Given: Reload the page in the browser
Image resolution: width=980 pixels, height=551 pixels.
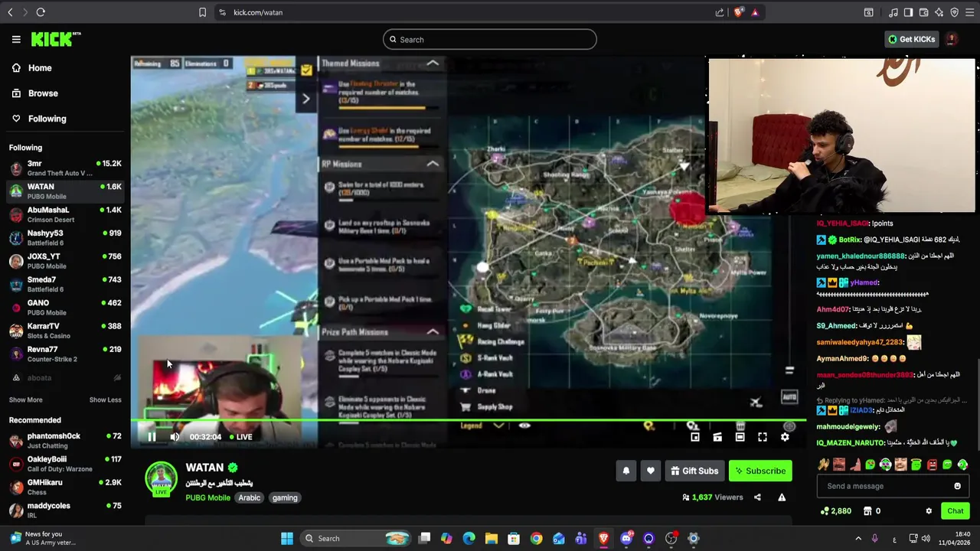Looking at the screenshot, I should [41, 12].
